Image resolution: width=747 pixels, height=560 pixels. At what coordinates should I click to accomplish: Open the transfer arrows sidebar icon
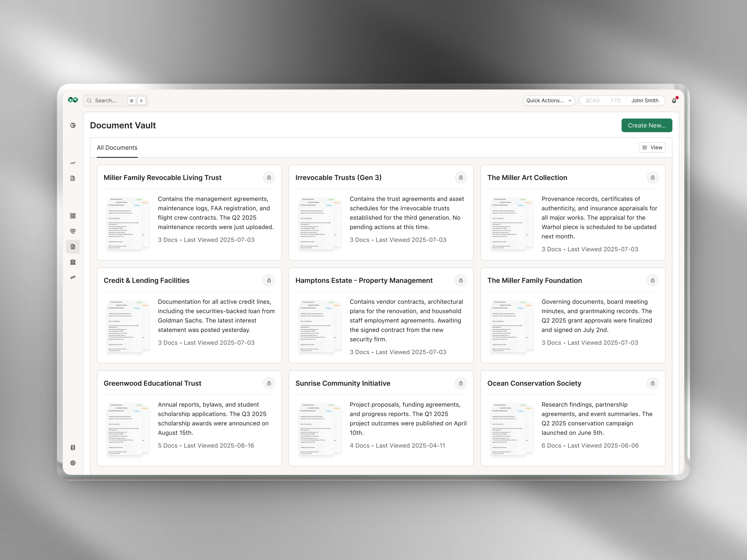coord(73,277)
